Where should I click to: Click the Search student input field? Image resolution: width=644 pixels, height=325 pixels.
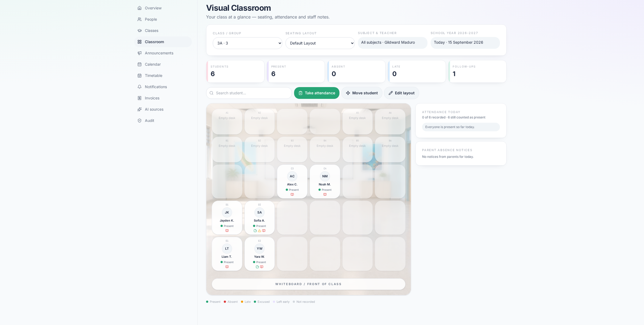[249, 93]
